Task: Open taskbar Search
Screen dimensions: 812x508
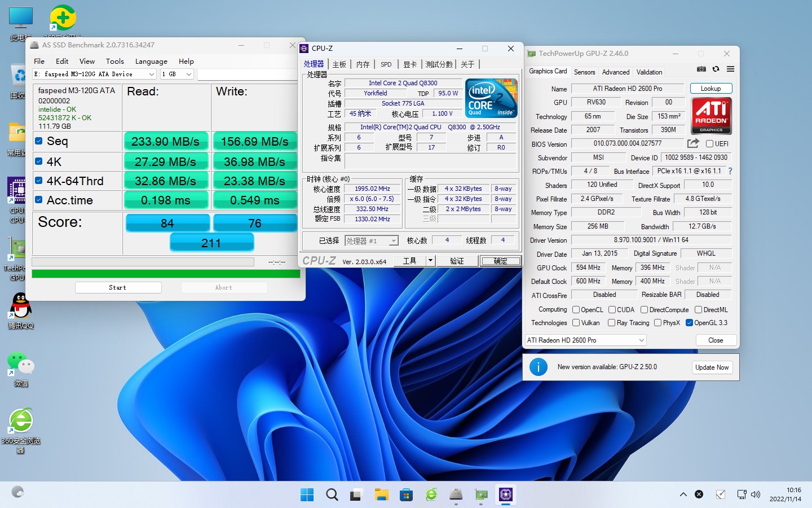Action: coord(332,495)
